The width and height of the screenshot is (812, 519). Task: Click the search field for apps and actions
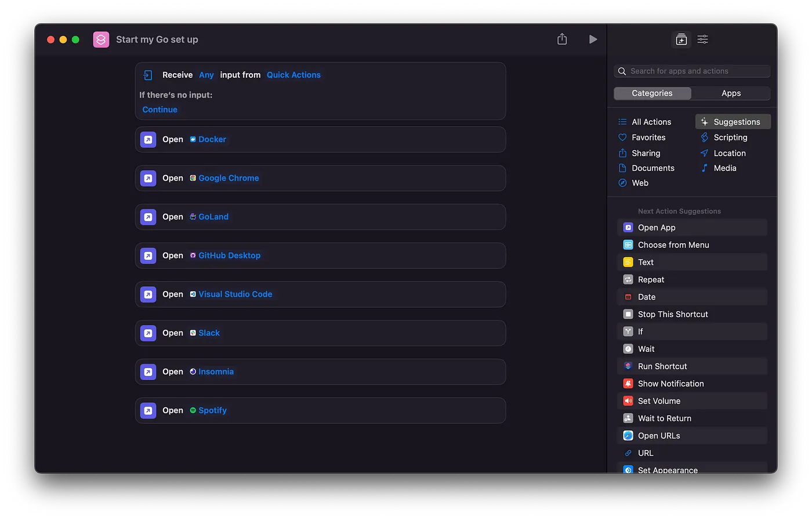(x=692, y=71)
